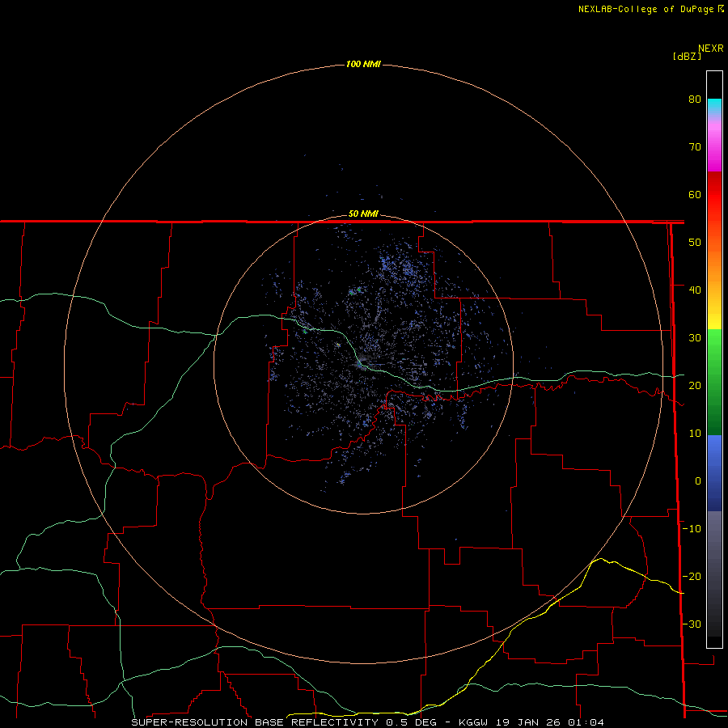Click the 30 dBZ scale value

pyautogui.click(x=695, y=337)
